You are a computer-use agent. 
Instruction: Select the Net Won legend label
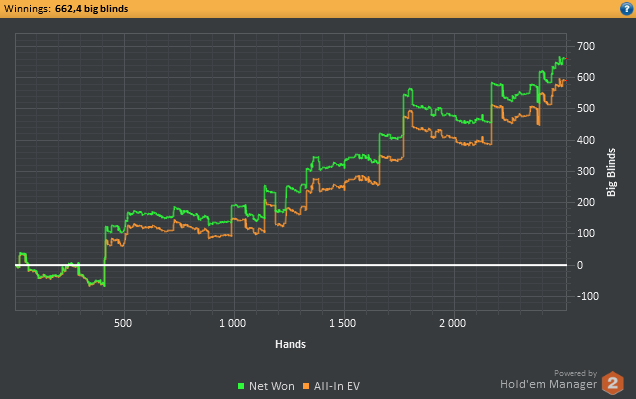271,386
